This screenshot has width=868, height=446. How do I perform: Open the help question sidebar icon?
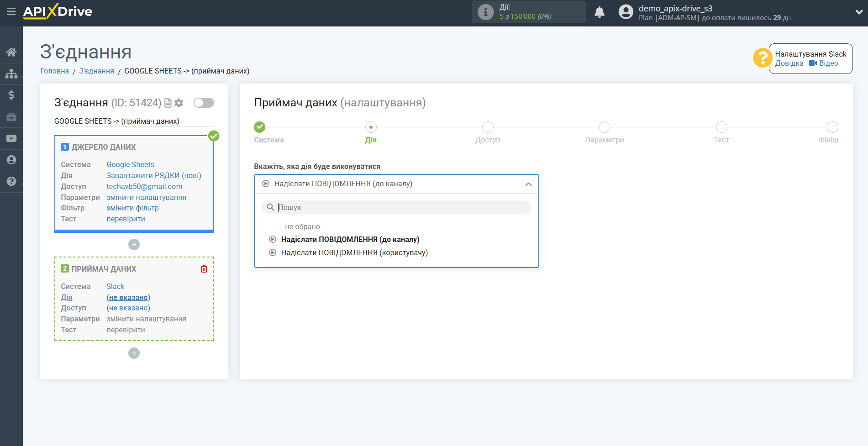[x=11, y=181]
